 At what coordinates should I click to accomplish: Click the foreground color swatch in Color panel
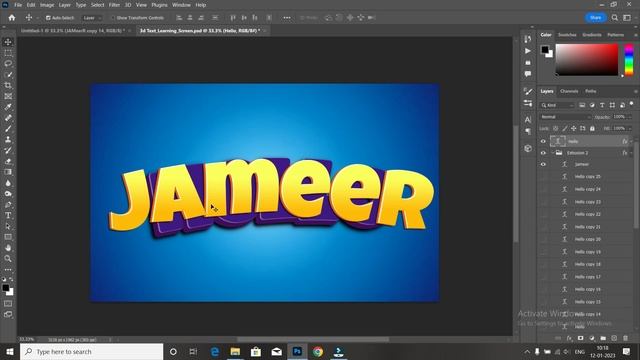point(544,50)
